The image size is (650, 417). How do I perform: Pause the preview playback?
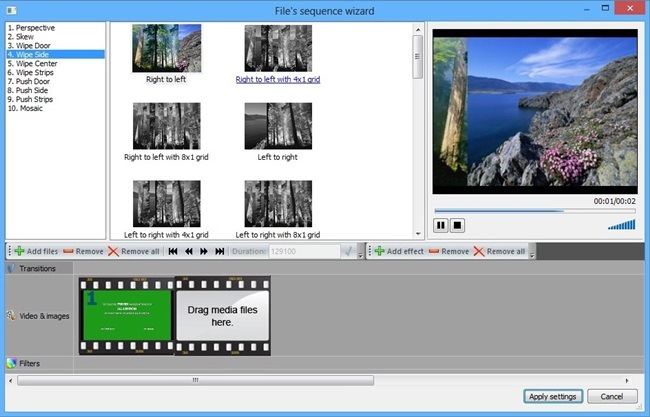pos(441,225)
